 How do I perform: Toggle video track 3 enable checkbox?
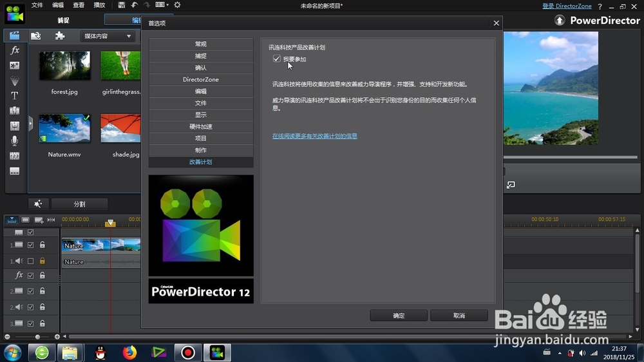(30, 324)
